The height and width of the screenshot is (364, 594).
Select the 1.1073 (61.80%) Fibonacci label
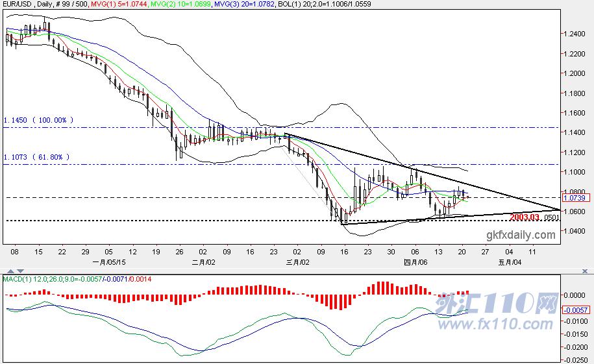click(x=37, y=157)
